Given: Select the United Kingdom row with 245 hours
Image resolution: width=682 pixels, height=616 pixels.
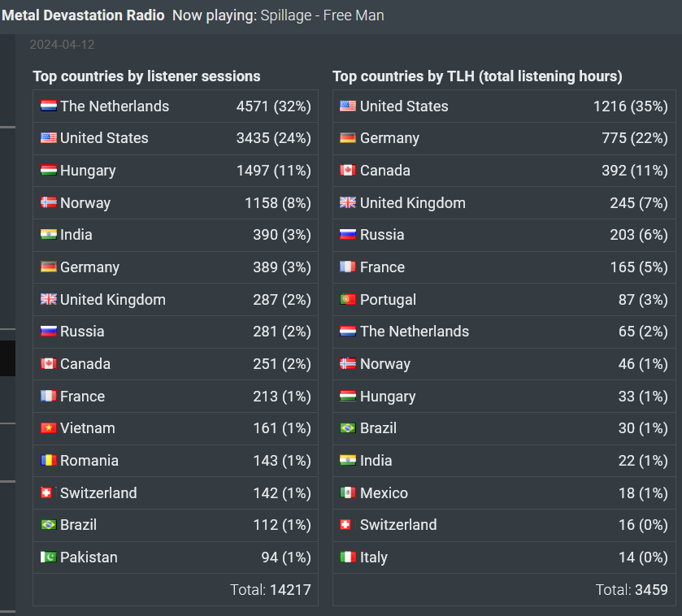Looking at the screenshot, I should [504, 202].
